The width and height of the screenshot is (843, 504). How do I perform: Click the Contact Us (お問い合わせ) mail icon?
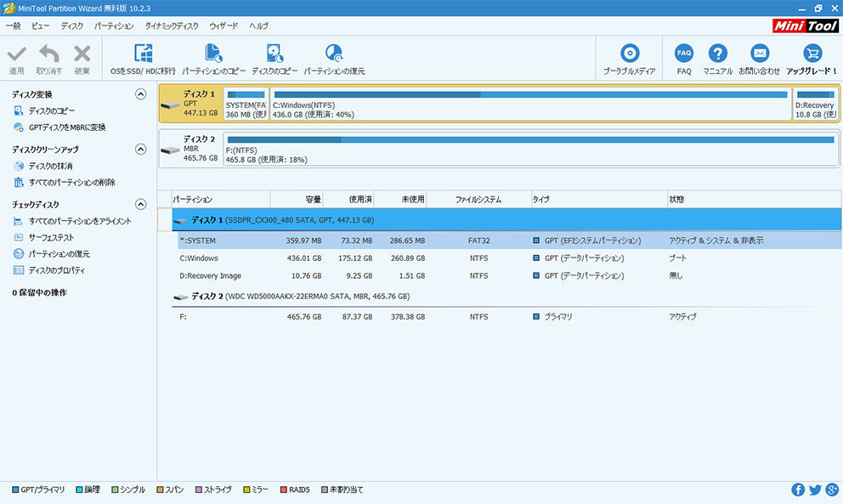760,54
